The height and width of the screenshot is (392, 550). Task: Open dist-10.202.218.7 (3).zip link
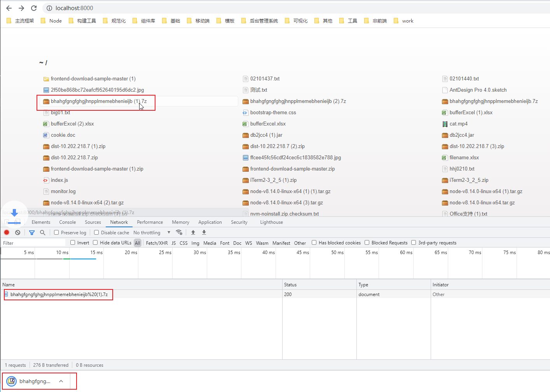tap(477, 146)
